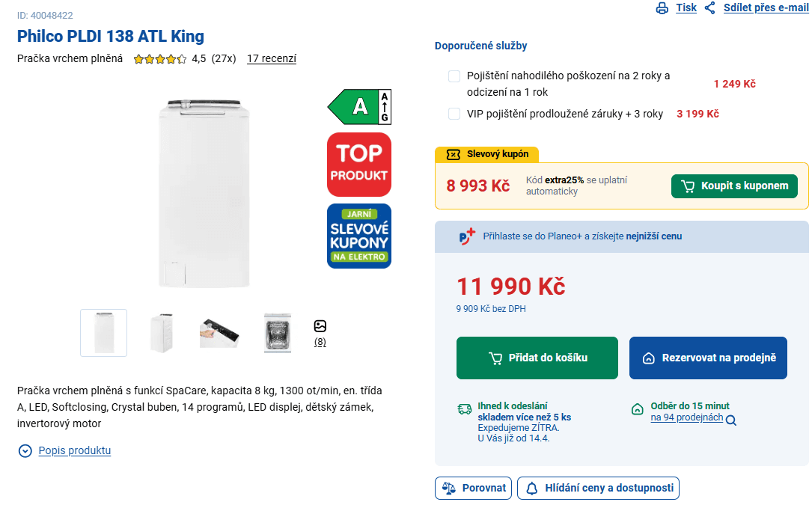The width and height of the screenshot is (812, 505).
Task: Click the Přidat do košíku button
Action: tap(537, 358)
